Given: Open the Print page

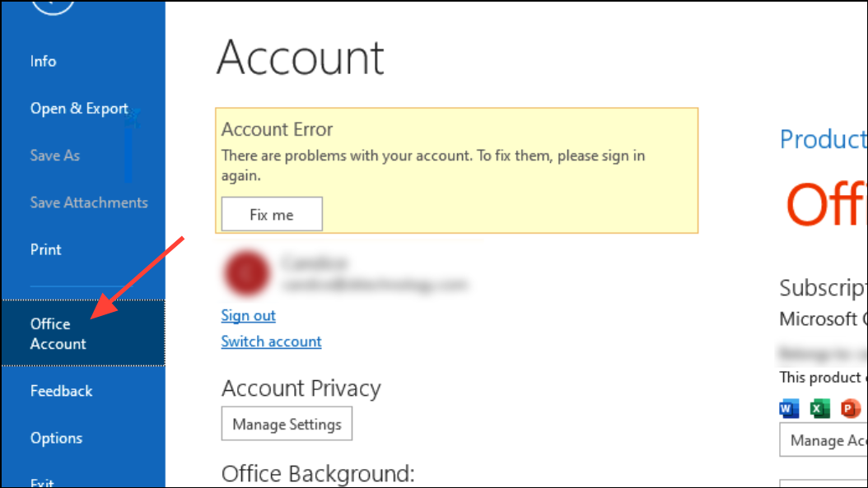Looking at the screenshot, I should tap(45, 249).
